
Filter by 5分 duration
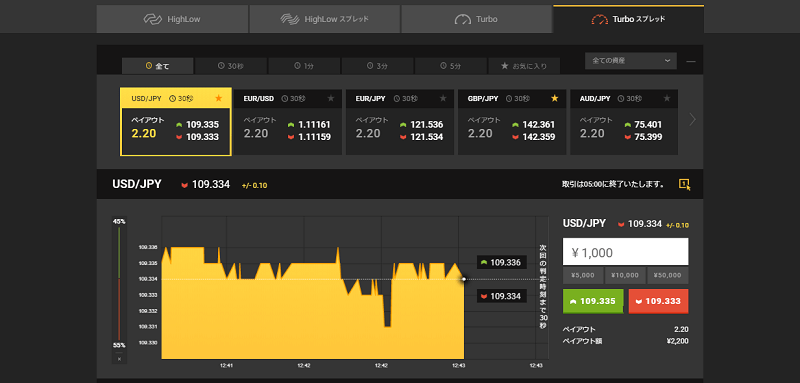(451, 66)
